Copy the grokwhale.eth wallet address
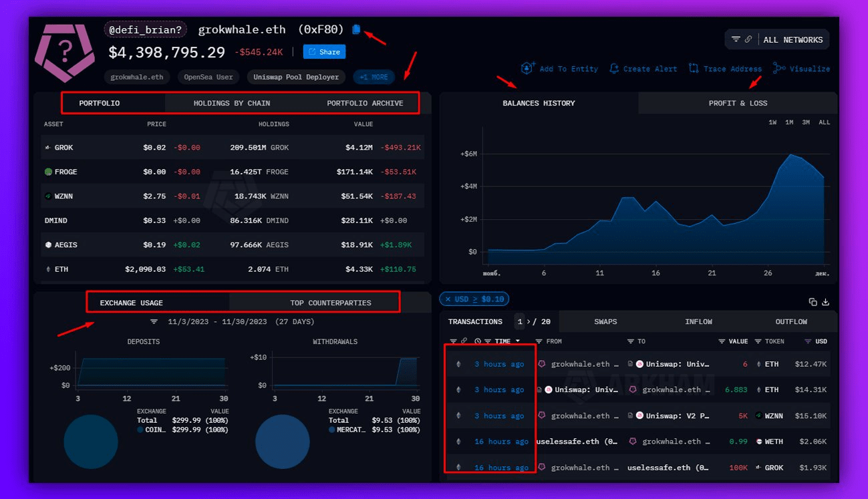 click(x=356, y=29)
